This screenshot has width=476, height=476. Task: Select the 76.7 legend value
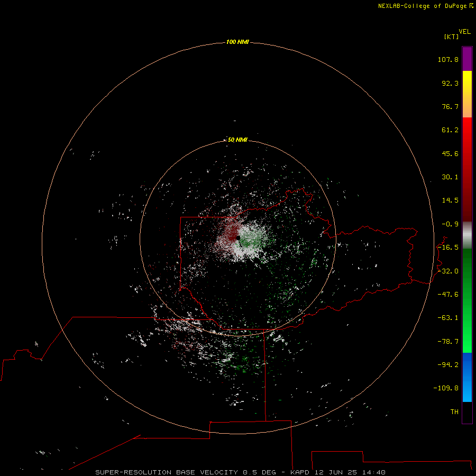point(450,106)
